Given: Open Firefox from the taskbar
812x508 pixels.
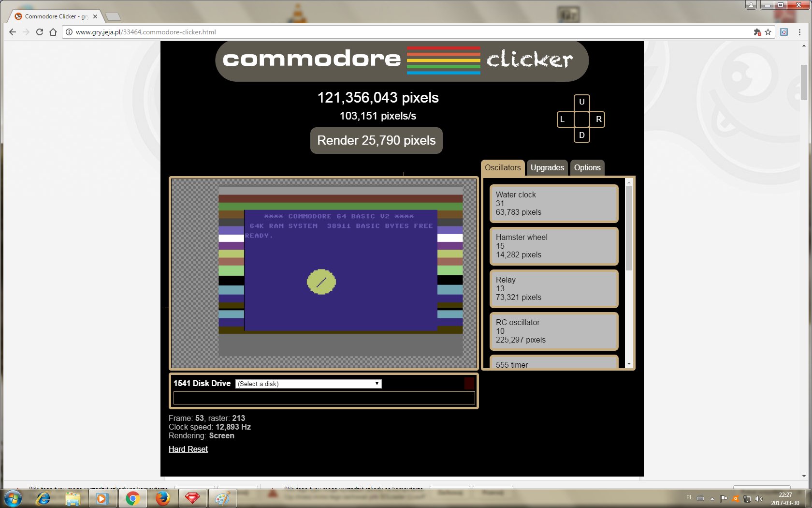Looking at the screenshot, I should pyautogui.click(x=162, y=498).
